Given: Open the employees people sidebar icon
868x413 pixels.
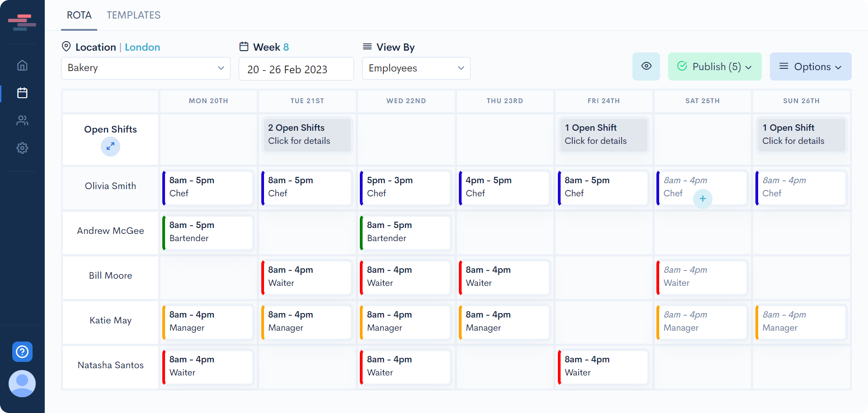Looking at the screenshot, I should (x=22, y=120).
